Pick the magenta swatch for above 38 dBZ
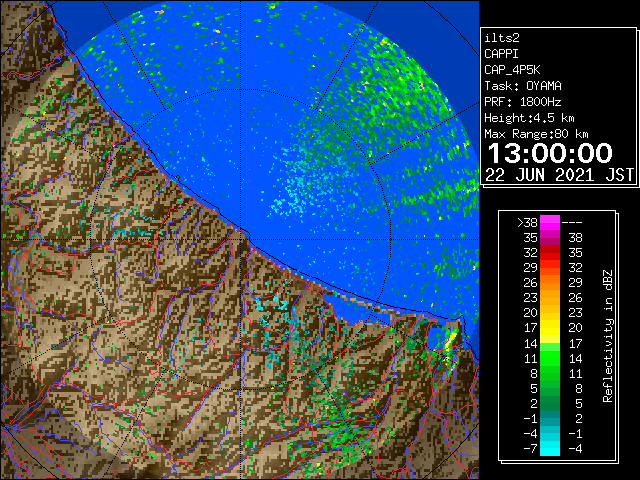Image resolution: width=640 pixels, height=480 pixels. (550, 223)
